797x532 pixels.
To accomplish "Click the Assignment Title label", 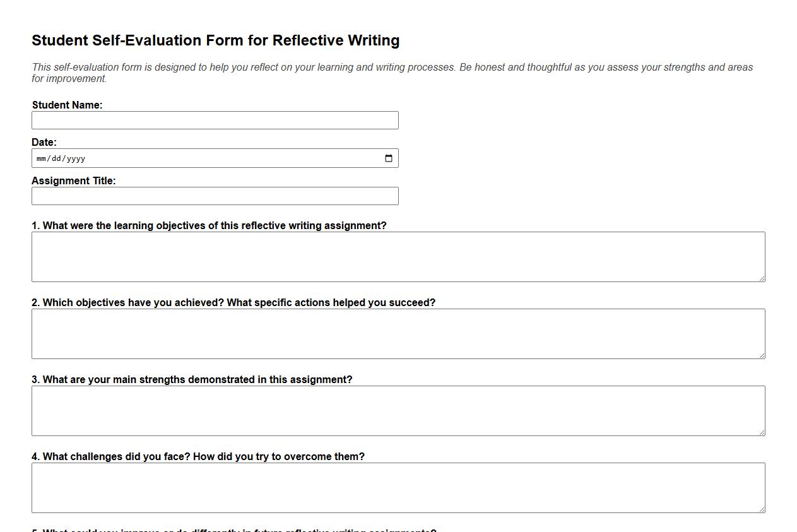I will [73, 180].
